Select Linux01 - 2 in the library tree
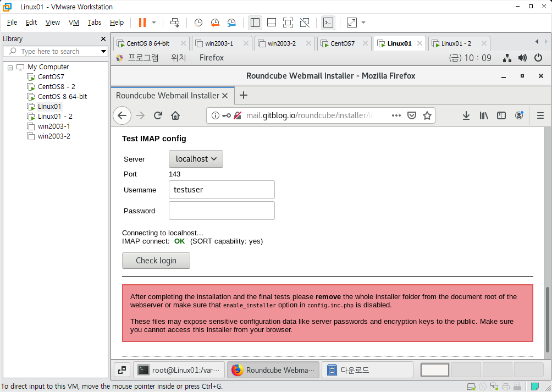The height and width of the screenshot is (392, 552). (55, 116)
